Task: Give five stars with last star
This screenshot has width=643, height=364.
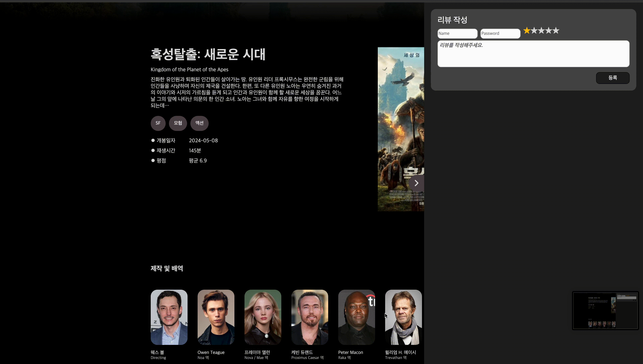Action: click(x=556, y=30)
